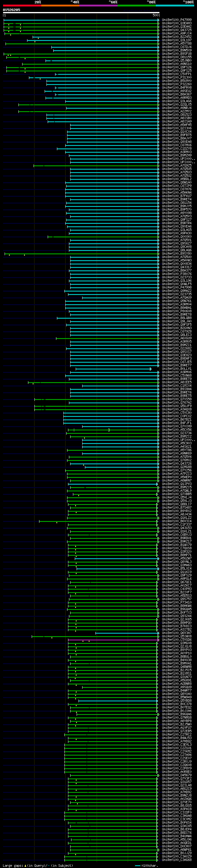Open hit UniRef100_Q3EAH3
The width and height of the screenshot is (197, 868).
[176, 23]
